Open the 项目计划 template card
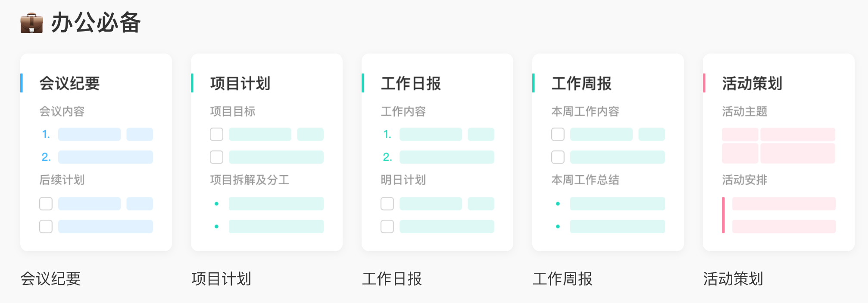The height and width of the screenshot is (303, 868). click(267, 152)
